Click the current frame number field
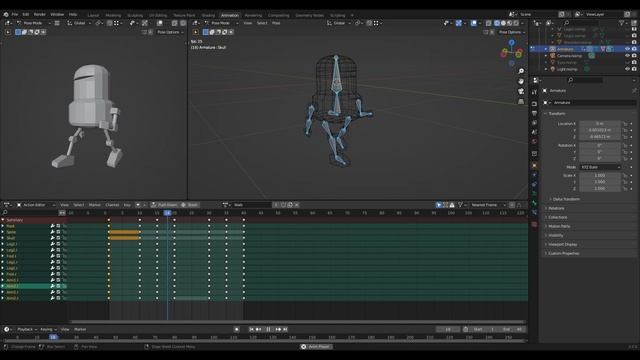This screenshot has height=360, width=640. (x=448, y=329)
